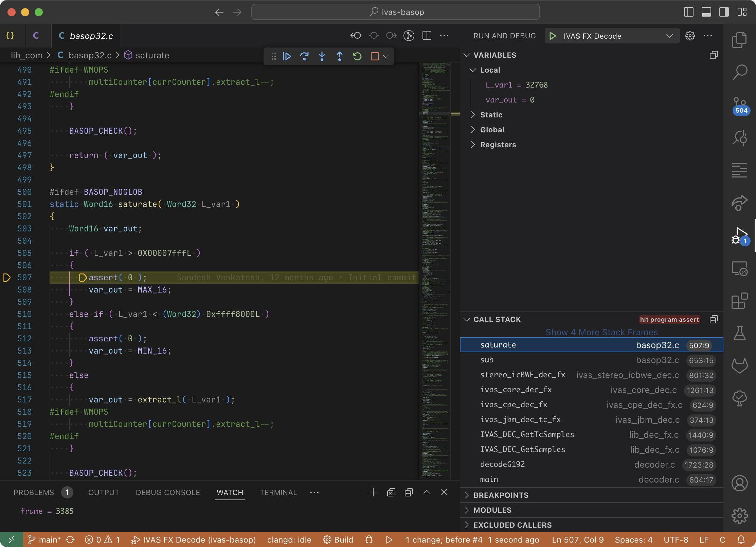Open launch.json with the gear next to the debug configuration
Screen dimensions: 756x547
click(690, 36)
